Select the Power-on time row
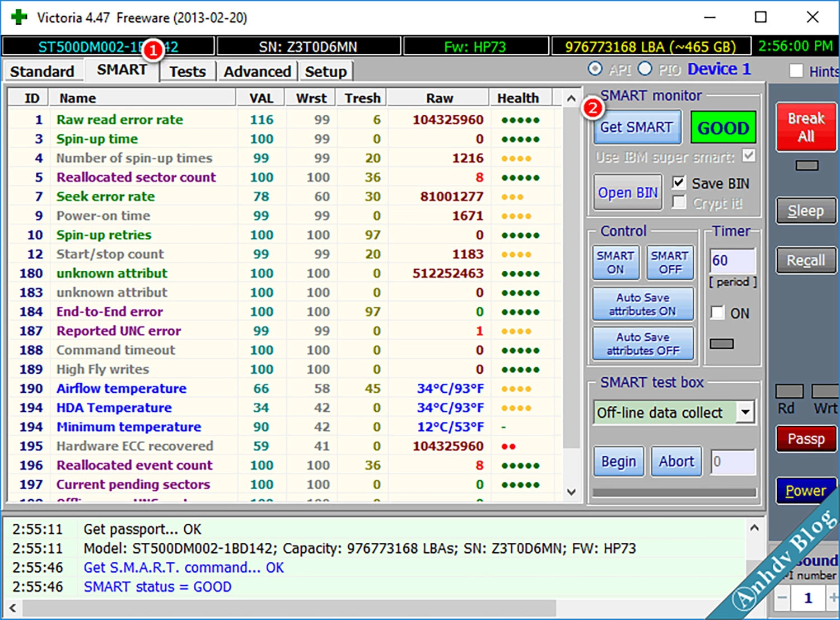The width and height of the screenshot is (840, 620). pyautogui.click(x=286, y=215)
